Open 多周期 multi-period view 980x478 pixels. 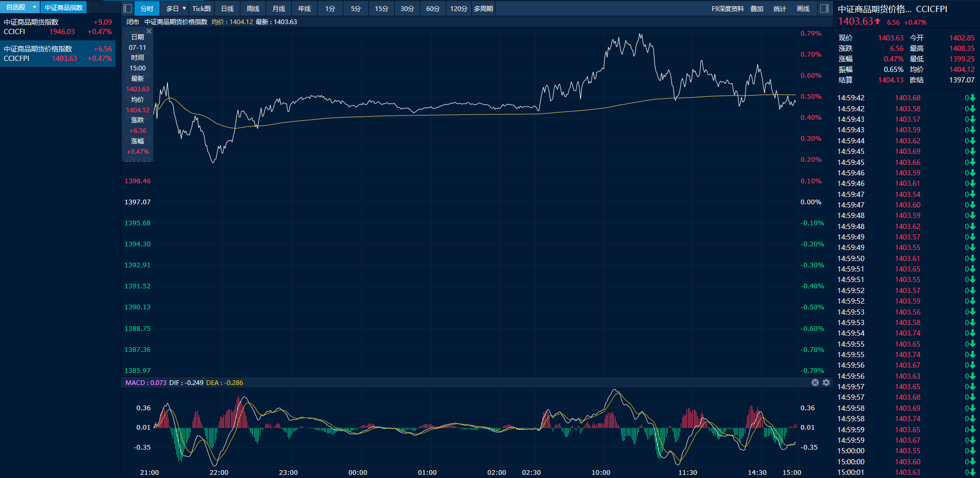point(483,8)
